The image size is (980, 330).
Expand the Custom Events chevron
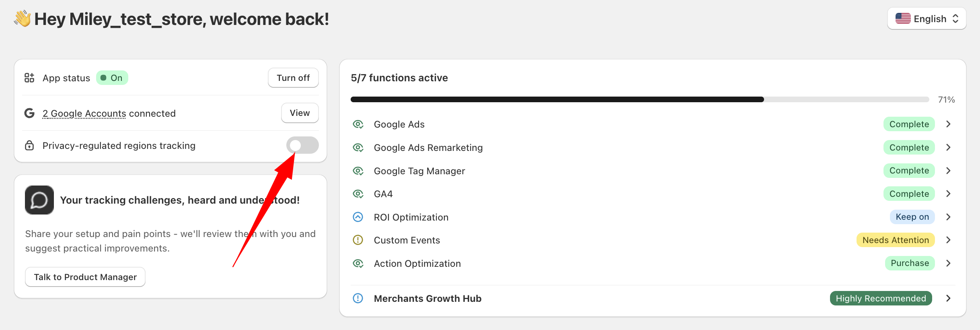pos(949,240)
